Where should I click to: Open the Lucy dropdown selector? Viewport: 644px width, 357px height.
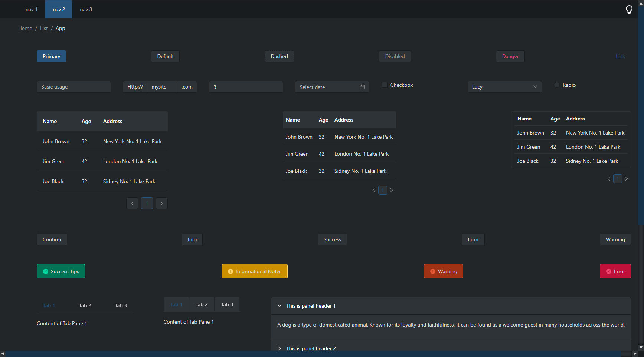[x=504, y=87]
